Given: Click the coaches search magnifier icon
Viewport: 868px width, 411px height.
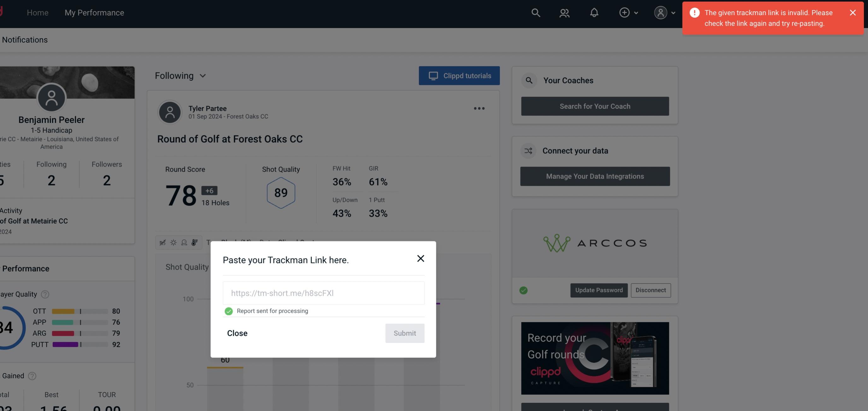Looking at the screenshot, I should click(529, 80).
